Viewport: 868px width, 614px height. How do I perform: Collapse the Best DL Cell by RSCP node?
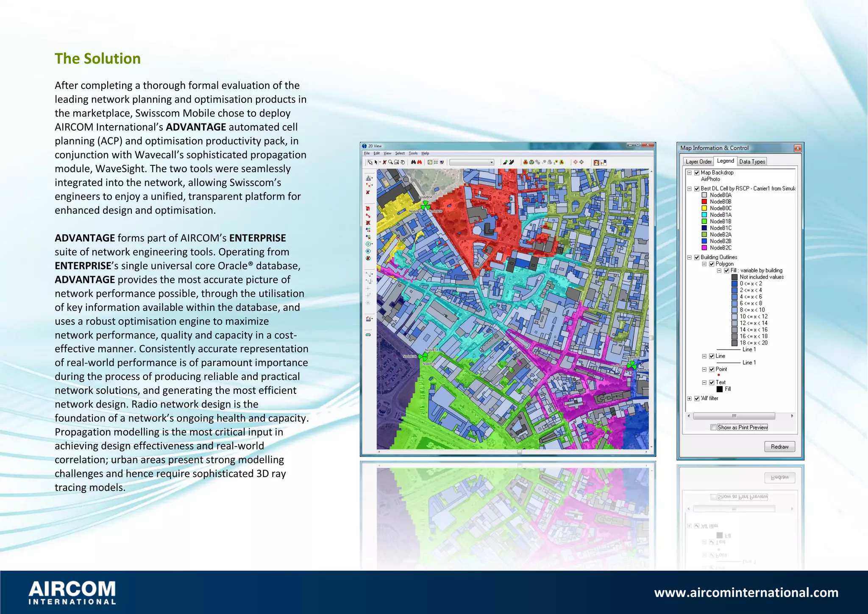[x=690, y=189]
